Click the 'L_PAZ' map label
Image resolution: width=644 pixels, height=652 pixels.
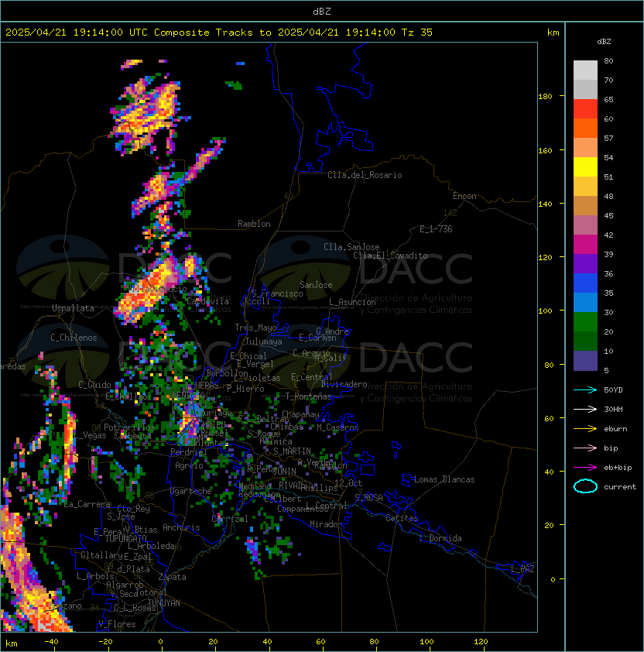pos(522,569)
